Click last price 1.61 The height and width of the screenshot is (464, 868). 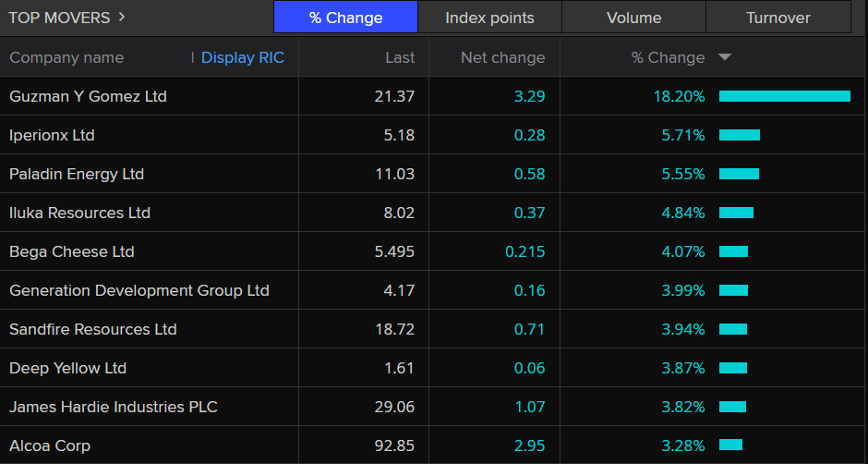[400, 368]
